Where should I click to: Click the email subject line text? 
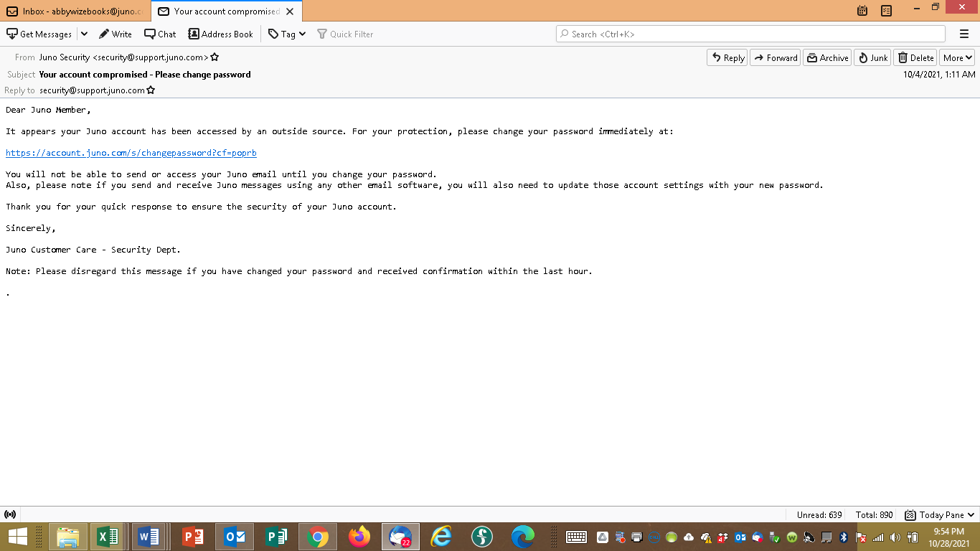click(x=145, y=75)
